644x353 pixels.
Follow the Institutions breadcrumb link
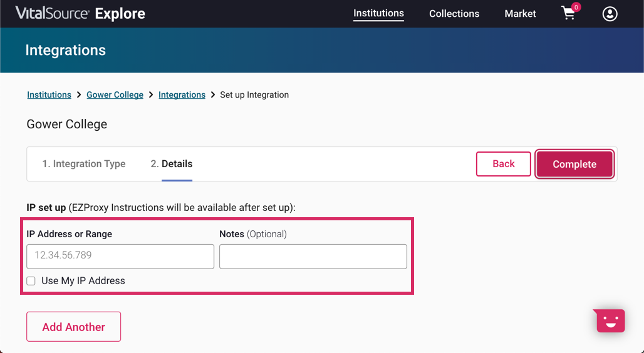pyautogui.click(x=49, y=95)
